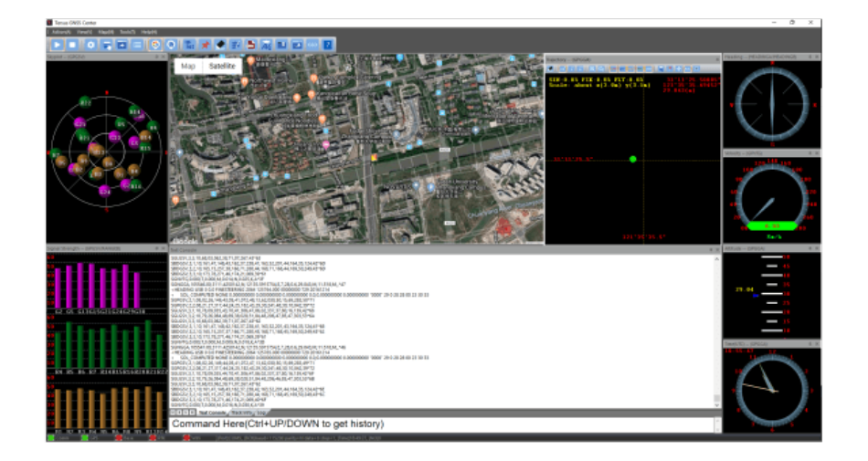Open the Actions menu
The width and height of the screenshot is (868, 461).
coord(61,32)
